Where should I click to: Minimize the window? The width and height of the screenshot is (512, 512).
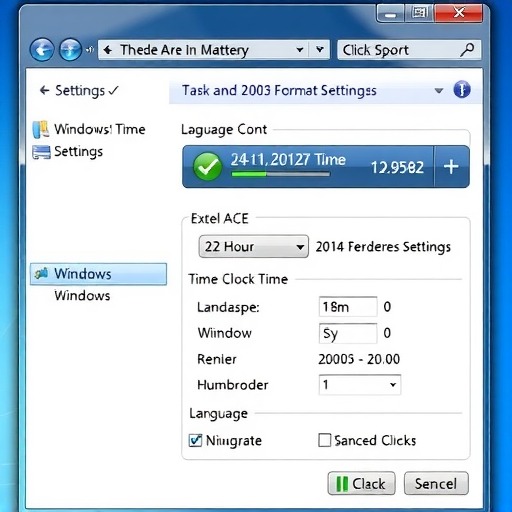coord(390,14)
